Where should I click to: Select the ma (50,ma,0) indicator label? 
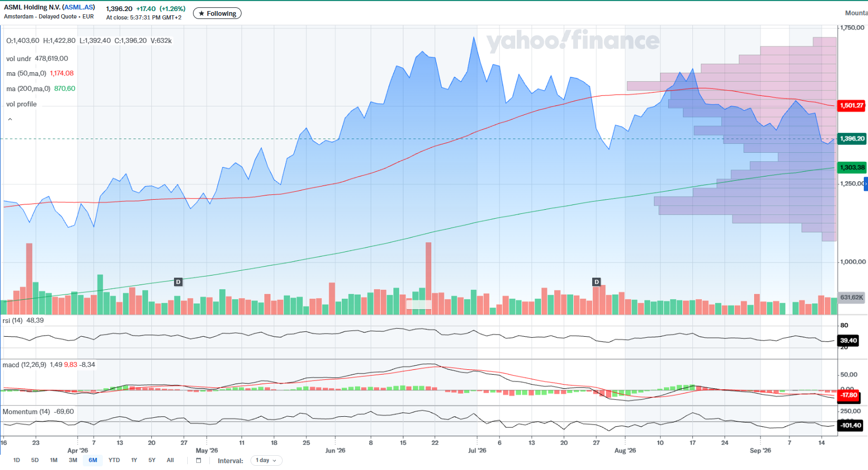tap(26, 73)
